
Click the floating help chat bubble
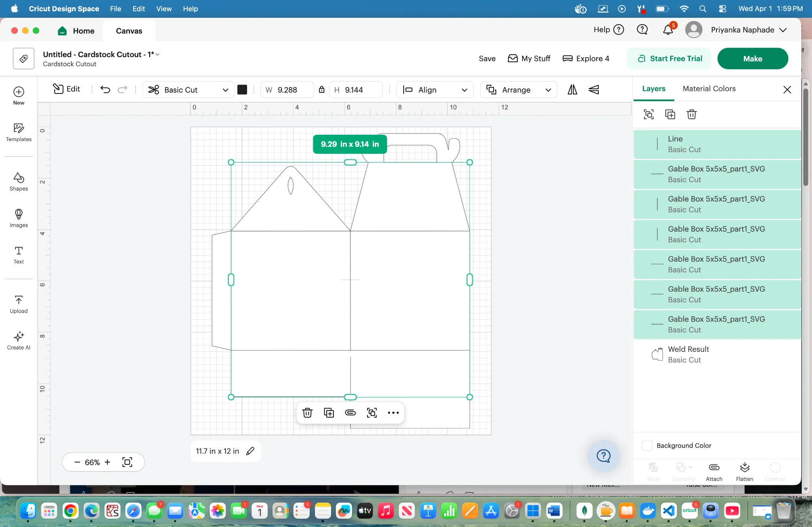tap(603, 456)
